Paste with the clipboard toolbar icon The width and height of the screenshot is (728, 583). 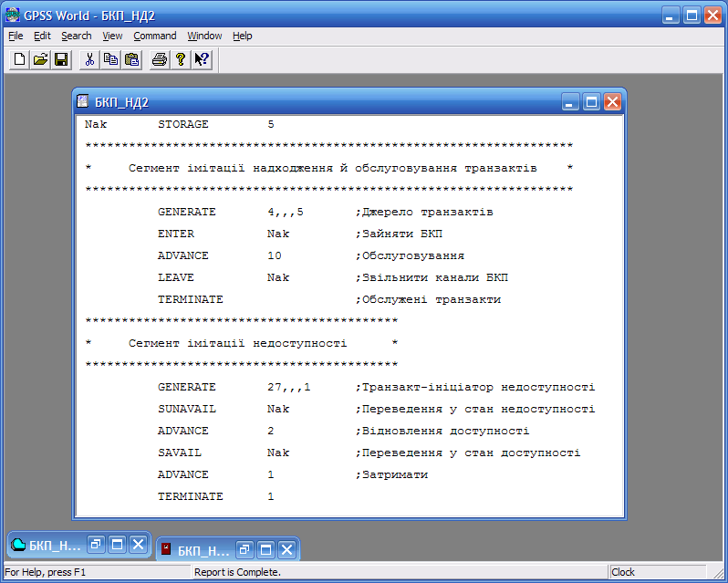132,60
